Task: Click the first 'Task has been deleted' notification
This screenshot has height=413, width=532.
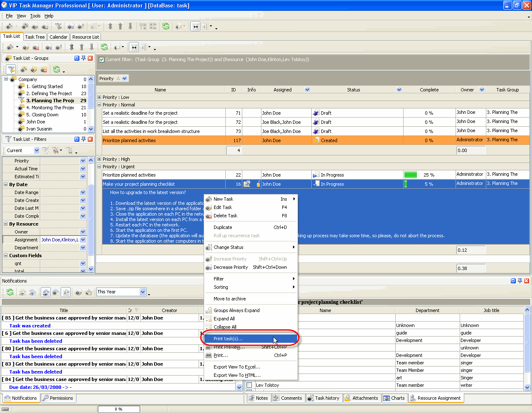Action: (x=36, y=341)
